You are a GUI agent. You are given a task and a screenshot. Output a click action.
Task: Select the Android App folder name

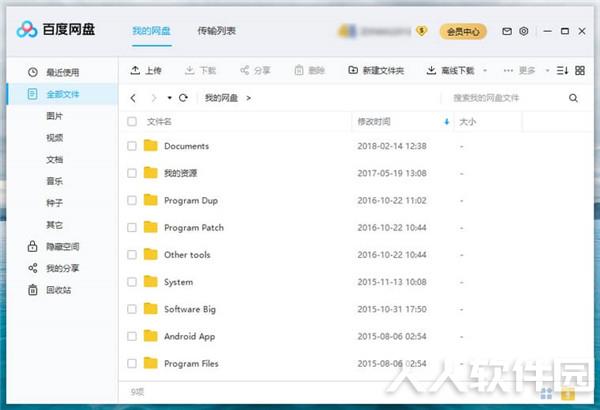[x=189, y=336]
